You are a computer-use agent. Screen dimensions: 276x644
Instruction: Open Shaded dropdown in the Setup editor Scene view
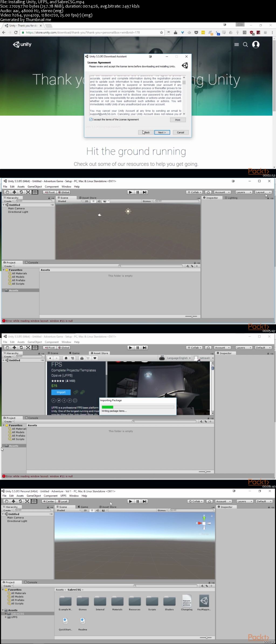70,201
